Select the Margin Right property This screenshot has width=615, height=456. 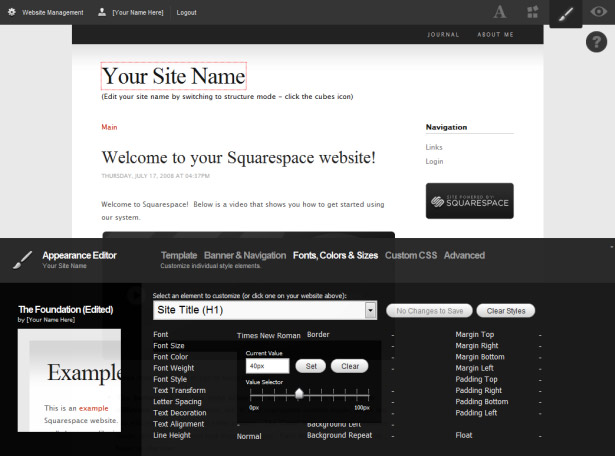pos(477,346)
